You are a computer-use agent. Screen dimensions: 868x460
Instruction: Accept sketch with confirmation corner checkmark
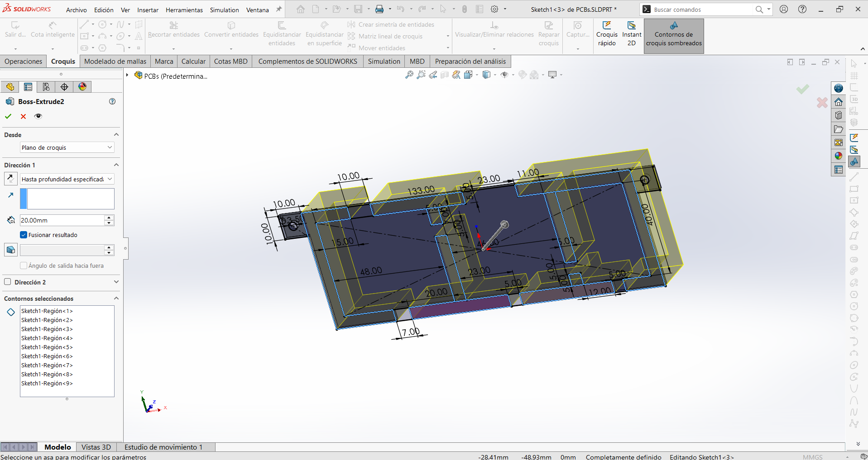point(803,89)
